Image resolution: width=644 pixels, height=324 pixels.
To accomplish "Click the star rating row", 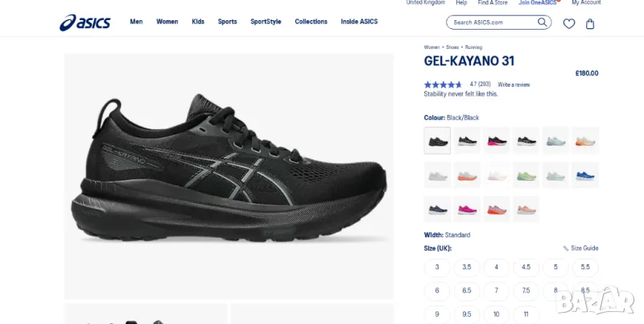I will pos(443,84).
